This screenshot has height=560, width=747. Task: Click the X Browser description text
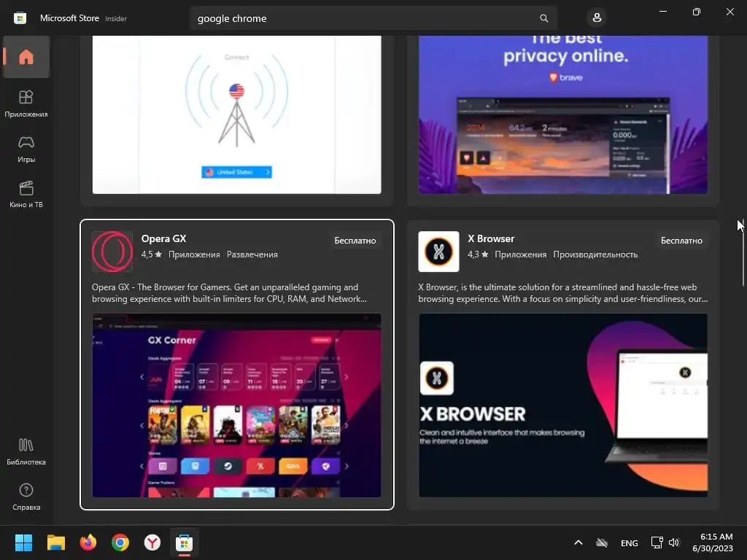[562, 293]
